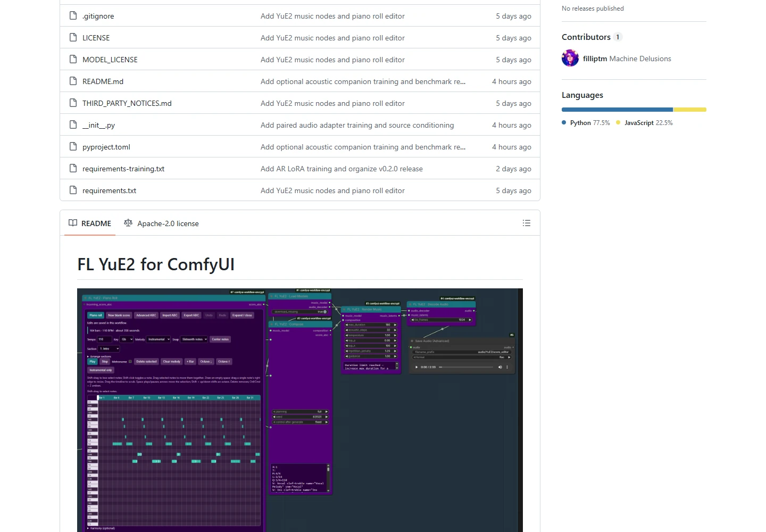This screenshot has height=532, width=766.
Task: Open commit 'Add paired audio adapter training'
Action: click(x=357, y=125)
